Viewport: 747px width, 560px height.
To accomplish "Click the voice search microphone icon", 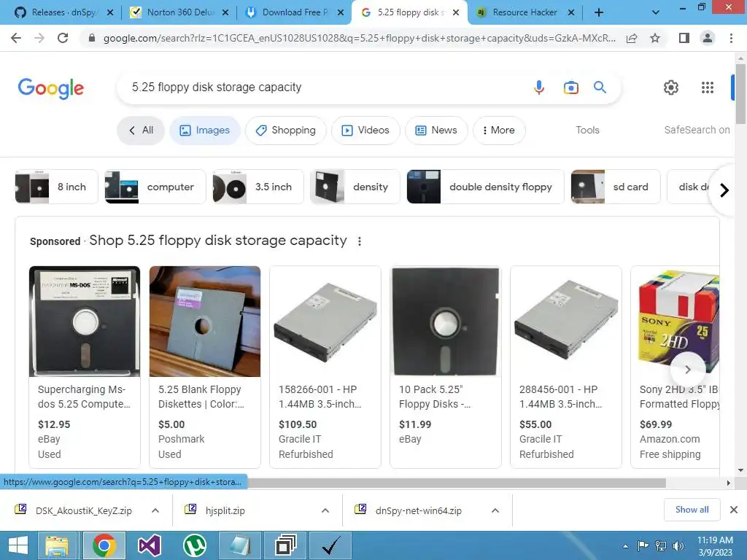I will click(539, 87).
